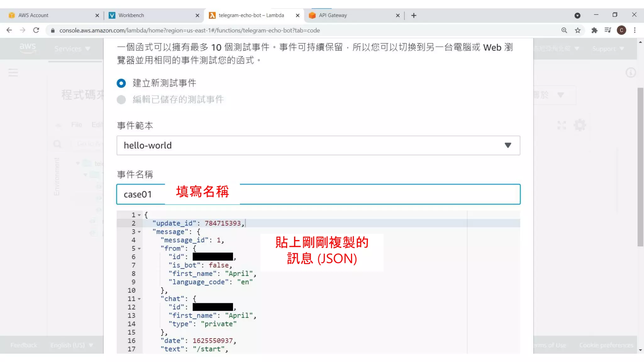Viewport: 644px width, 362px height.
Task: Click the info circle icon
Action: point(630,73)
